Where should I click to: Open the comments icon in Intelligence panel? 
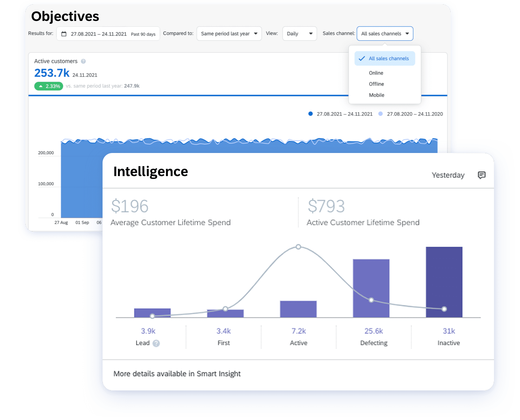point(481,175)
